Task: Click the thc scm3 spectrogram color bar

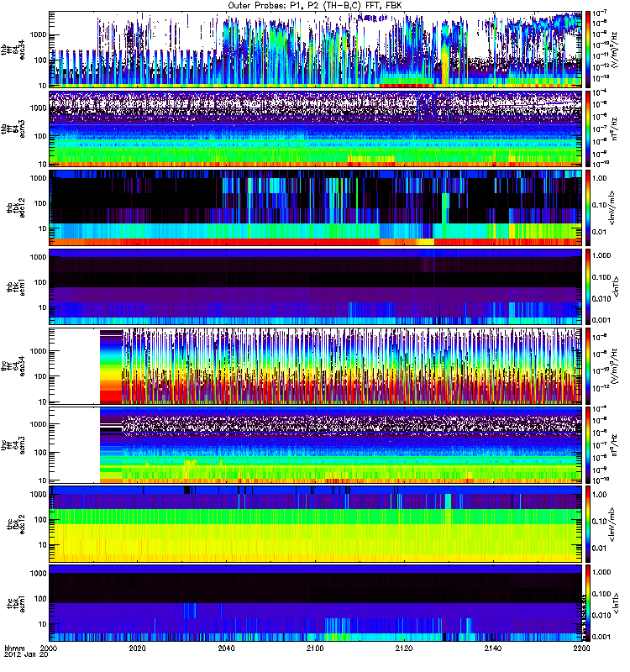Action: (588, 445)
